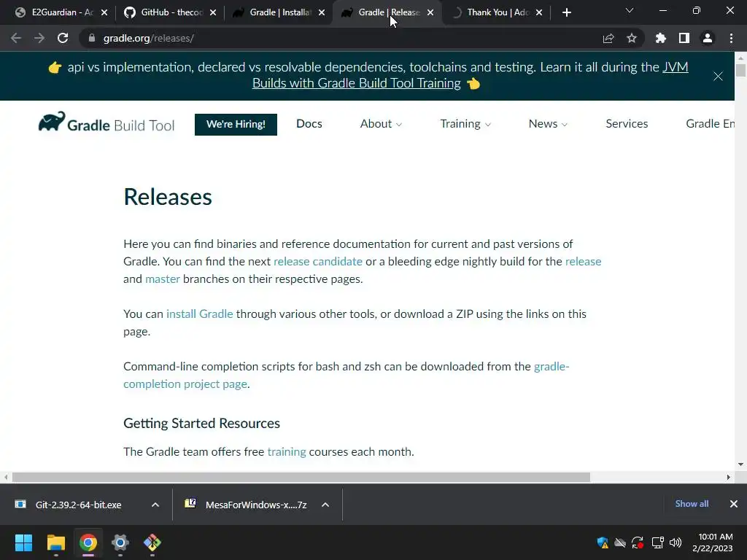Open the JVM Builds with Gradle training link
This screenshot has width=747, height=560.
471,75
